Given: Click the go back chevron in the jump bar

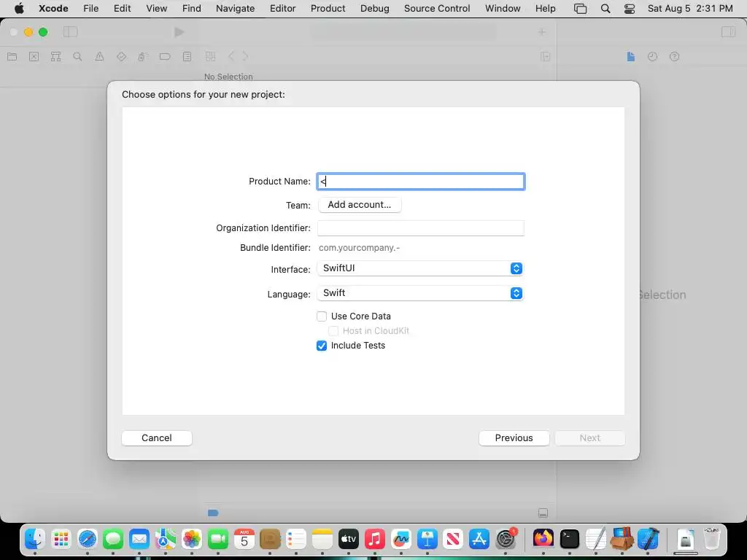Looking at the screenshot, I should (x=231, y=57).
